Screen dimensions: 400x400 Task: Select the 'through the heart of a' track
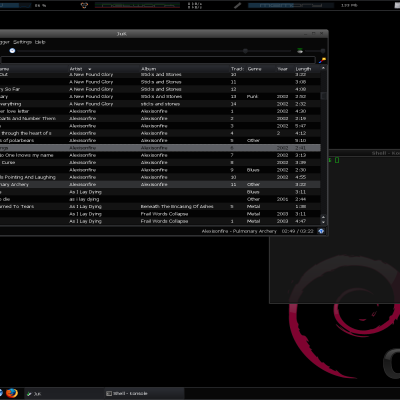pyautogui.click(x=160, y=133)
